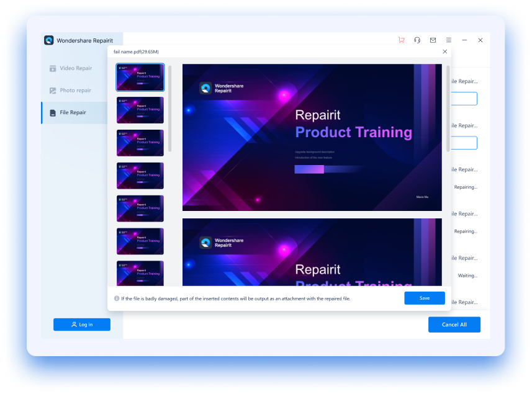Click the second page preview image
Screen dimensions: 532x394
pos(312,252)
